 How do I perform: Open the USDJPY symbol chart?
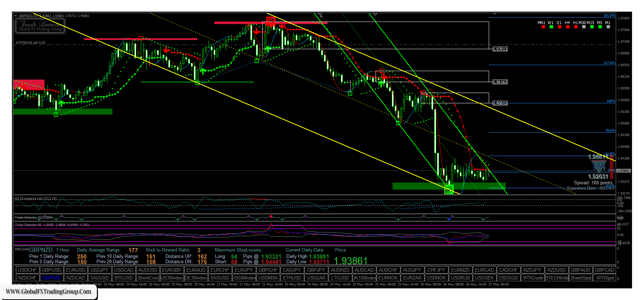click(x=99, y=270)
